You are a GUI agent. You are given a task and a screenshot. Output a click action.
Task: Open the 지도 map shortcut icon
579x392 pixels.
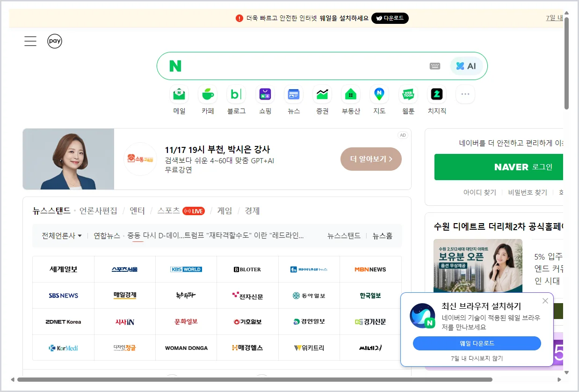click(x=379, y=94)
